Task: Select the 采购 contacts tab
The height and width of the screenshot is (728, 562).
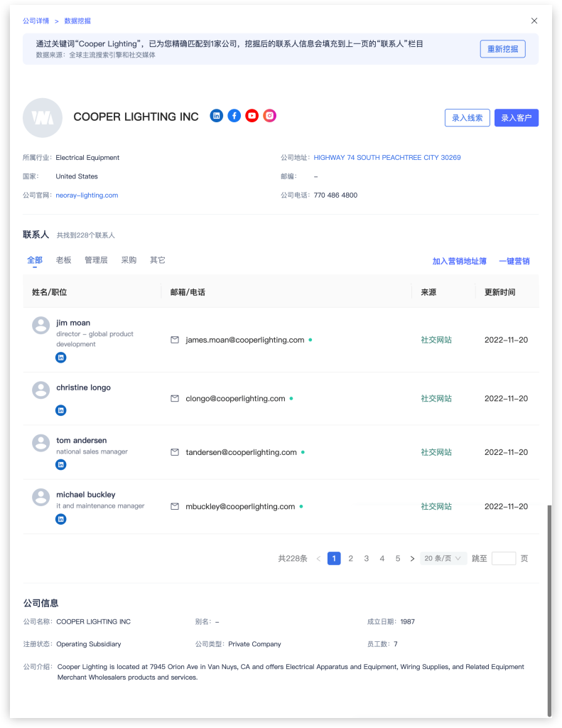Action: point(129,260)
